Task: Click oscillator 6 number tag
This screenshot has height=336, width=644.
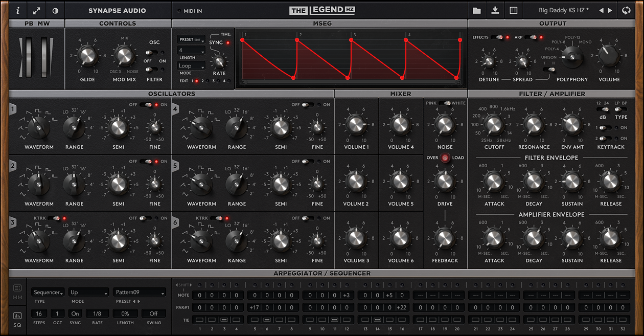Action: [x=175, y=223]
